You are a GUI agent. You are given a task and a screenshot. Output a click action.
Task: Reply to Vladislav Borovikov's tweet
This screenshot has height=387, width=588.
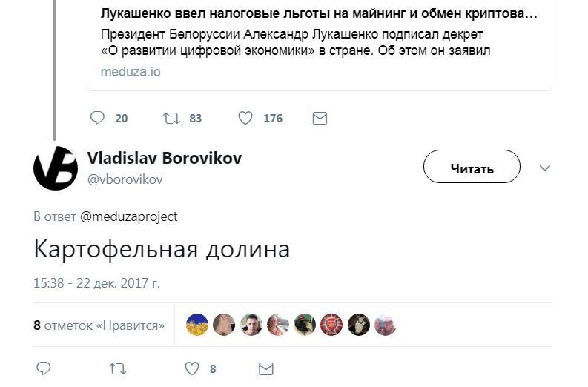tap(44, 368)
